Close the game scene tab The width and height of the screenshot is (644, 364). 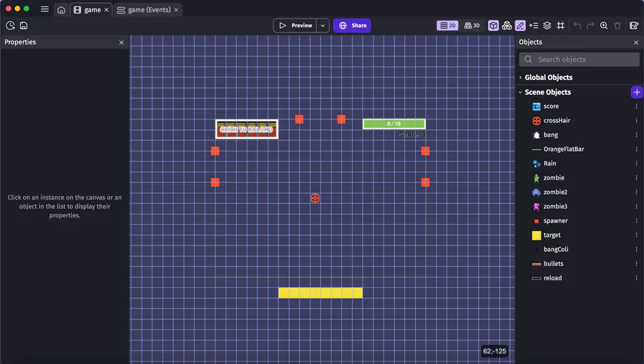(x=107, y=10)
